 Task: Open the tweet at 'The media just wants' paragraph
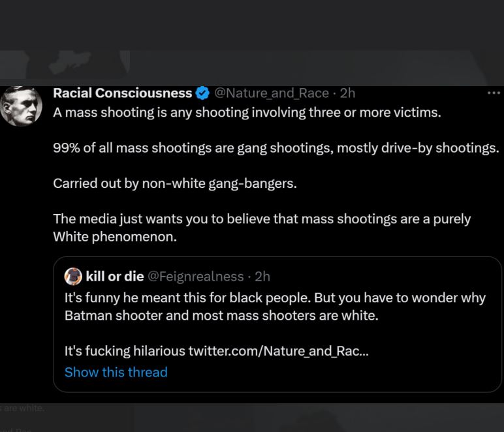[262, 228]
